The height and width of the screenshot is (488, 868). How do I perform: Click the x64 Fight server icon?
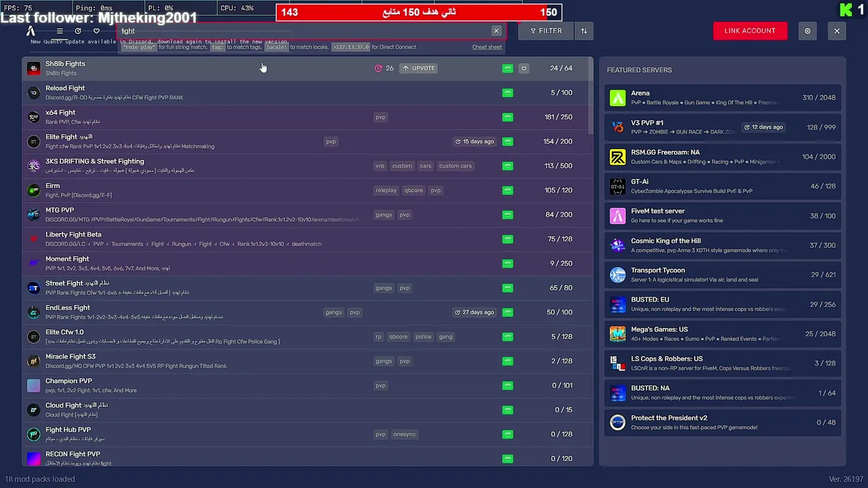[x=33, y=117]
